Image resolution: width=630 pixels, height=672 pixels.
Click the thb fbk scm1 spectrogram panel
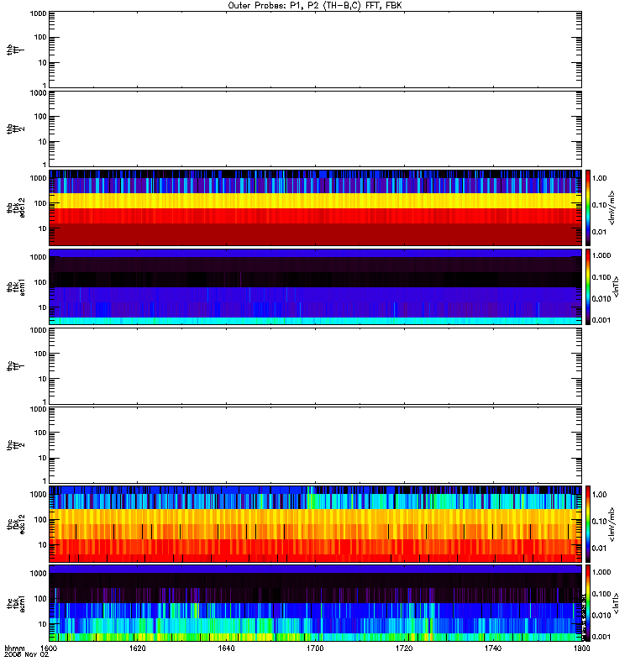pos(315,286)
